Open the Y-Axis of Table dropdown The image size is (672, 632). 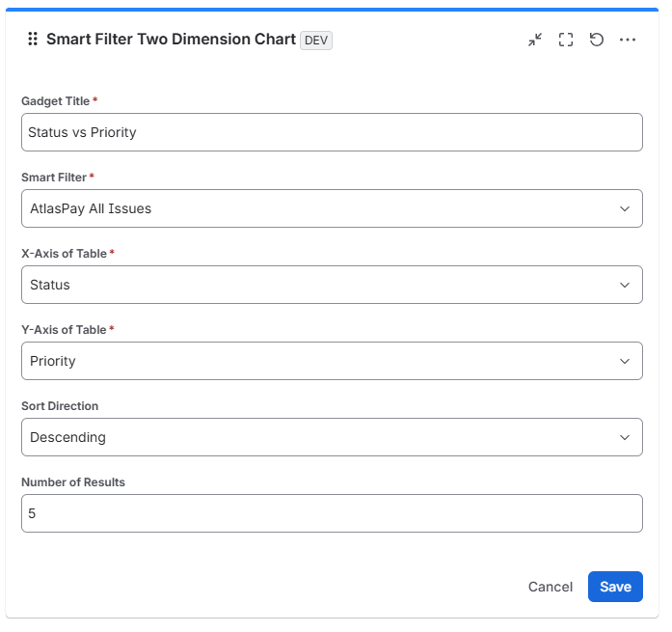click(332, 361)
